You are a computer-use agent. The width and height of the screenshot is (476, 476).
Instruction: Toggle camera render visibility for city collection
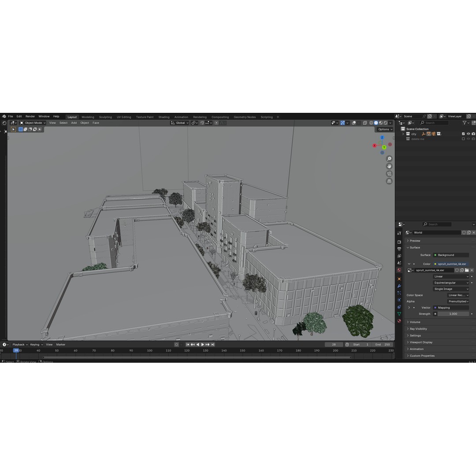pyautogui.click(x=473, y=134)
